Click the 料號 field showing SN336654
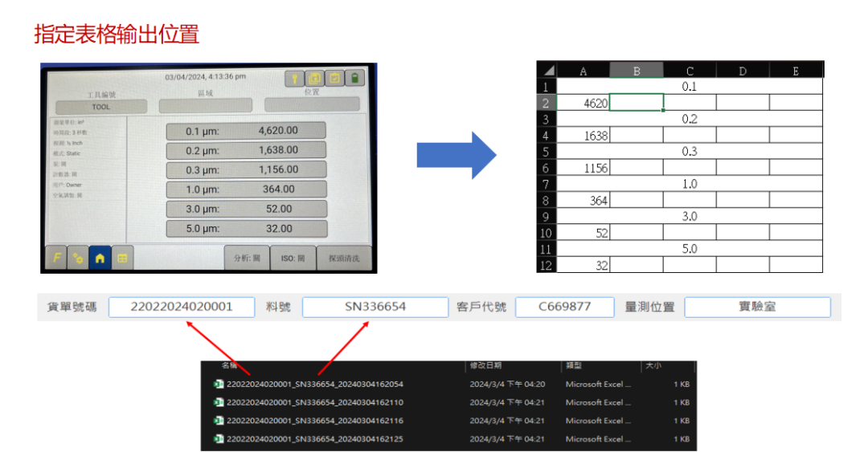 coord(375,307)
